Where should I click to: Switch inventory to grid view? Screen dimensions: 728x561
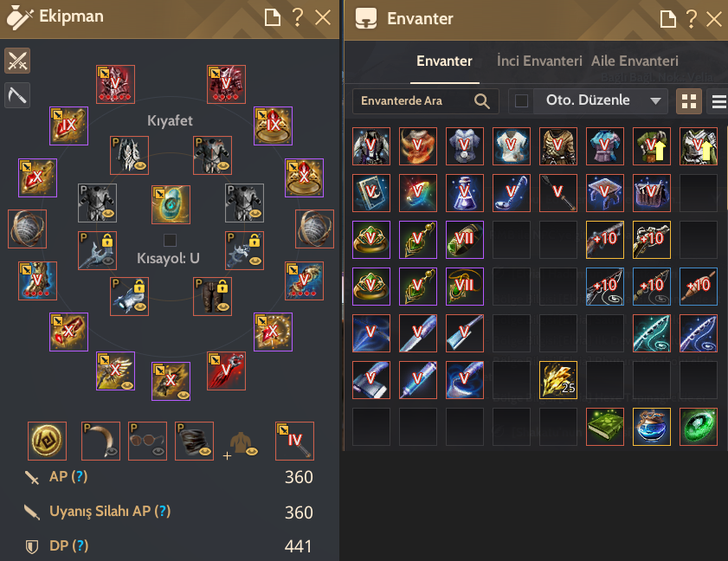(688, 101)
